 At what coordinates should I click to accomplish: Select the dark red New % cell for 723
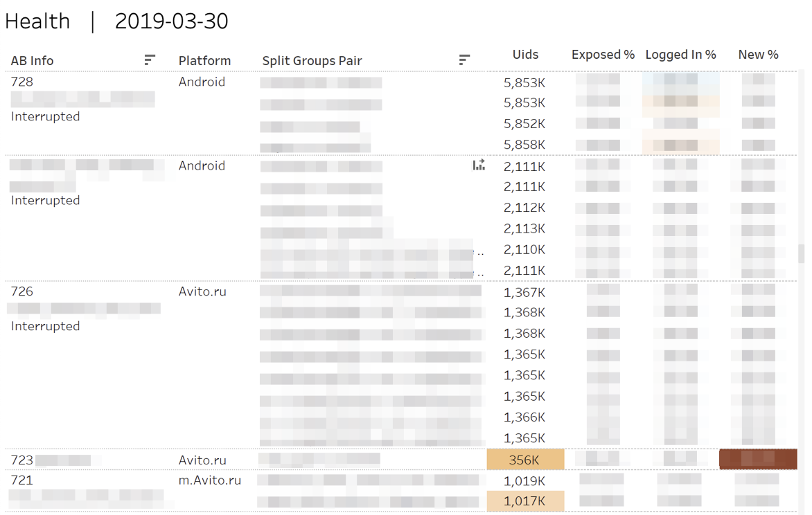pyautogui.click(x=758, y=459)
